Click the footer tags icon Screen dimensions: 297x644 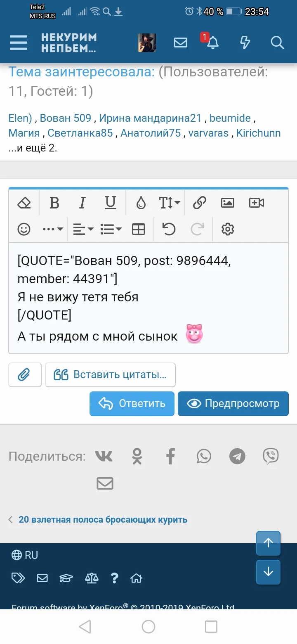click(x=18, y=578)
